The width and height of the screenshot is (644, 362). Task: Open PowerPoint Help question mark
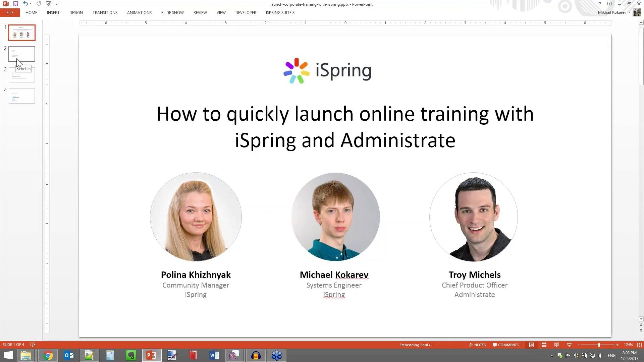[x=600, y=4]
